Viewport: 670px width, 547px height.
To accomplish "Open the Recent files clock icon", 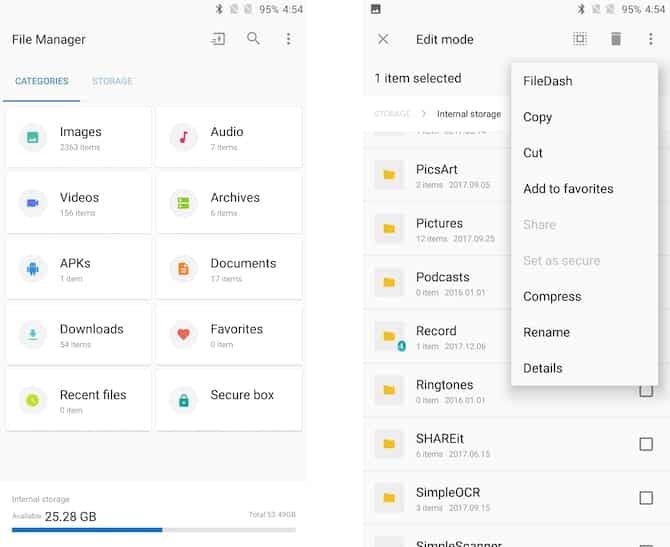I will point(33,400).
